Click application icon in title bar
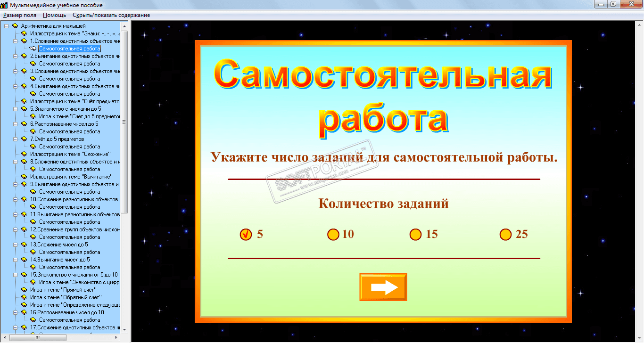The image size is (644, 343). [x=4, y=5]
